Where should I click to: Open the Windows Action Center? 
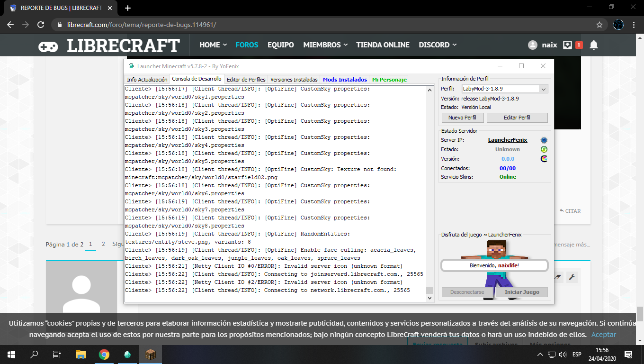(628, 354)
